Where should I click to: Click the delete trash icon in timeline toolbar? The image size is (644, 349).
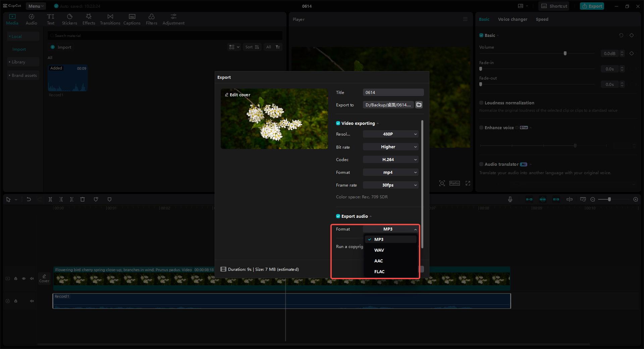tap(83, 199)
